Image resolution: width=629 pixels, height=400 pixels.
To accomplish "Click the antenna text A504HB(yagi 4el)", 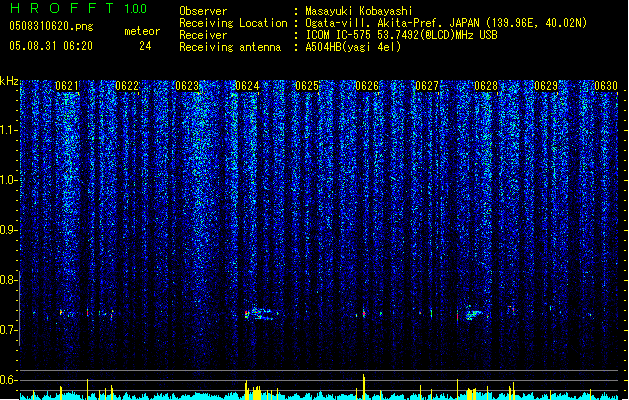I will coord(353,47).
